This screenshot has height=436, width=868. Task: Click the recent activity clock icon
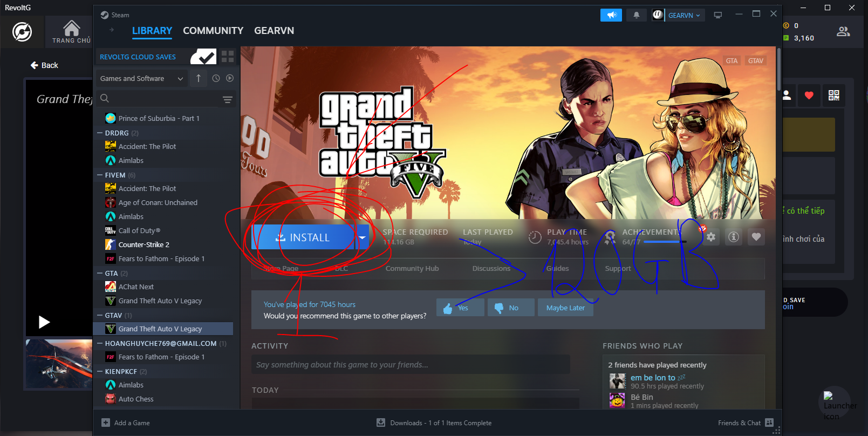216,78
